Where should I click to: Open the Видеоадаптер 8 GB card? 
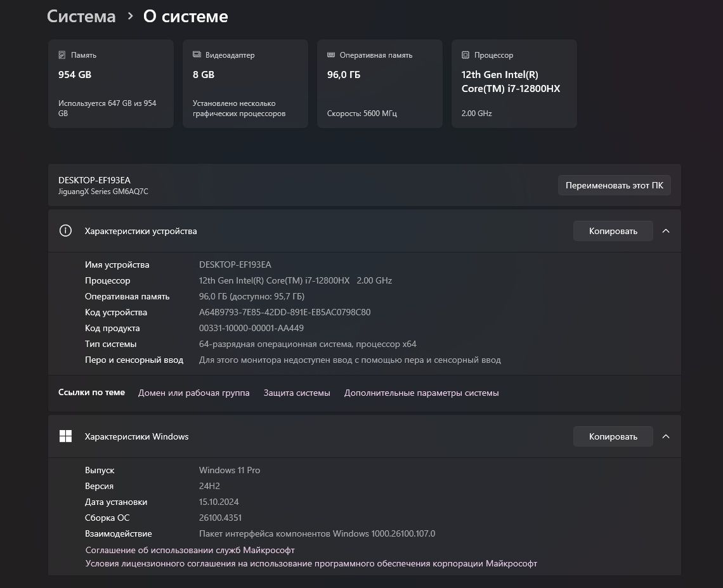pyautogui.click(x=245, y=84)
